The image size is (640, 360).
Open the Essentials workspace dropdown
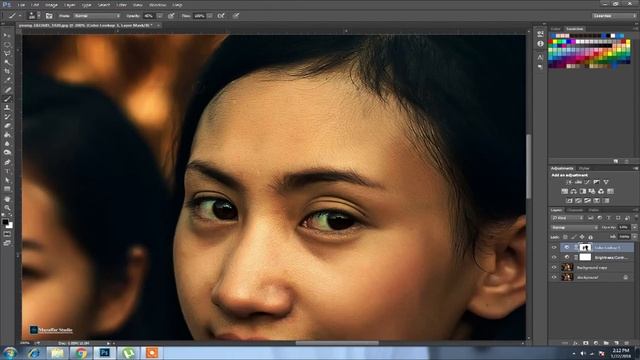(614, 16)
